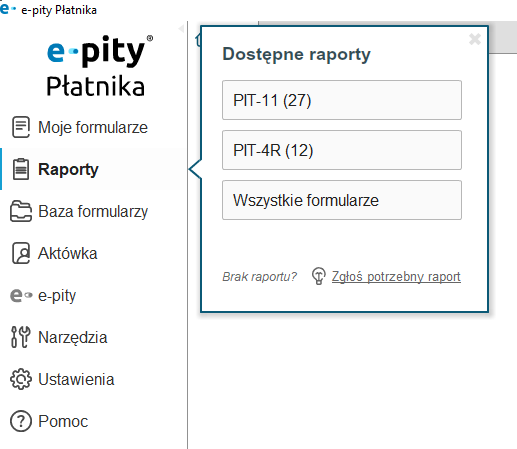Select Wszystkie formularze report
Viewport: 517px width, 449px height.
tap(342, 200)
